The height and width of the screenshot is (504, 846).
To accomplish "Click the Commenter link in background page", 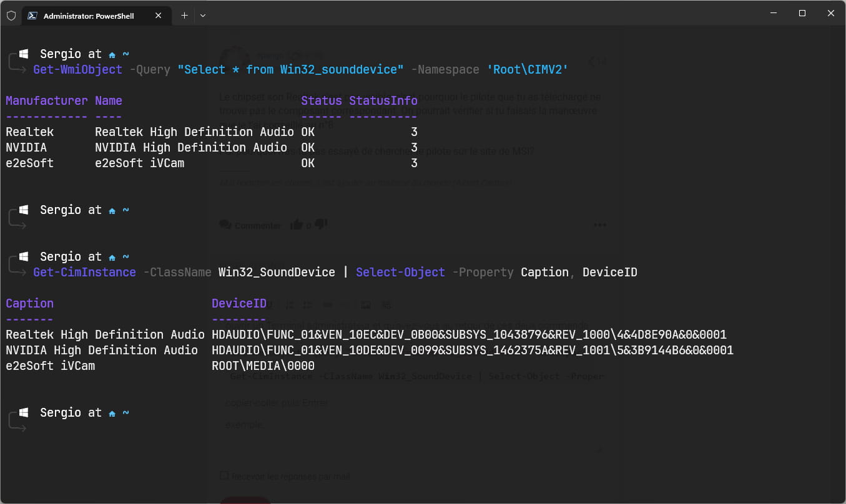I will coord(250,225).
